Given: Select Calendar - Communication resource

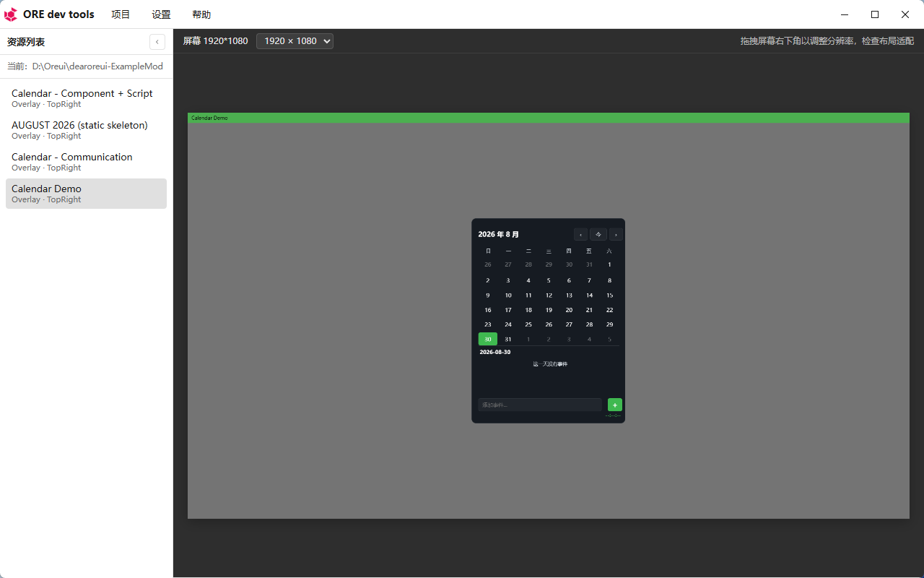Looking at the screenshot, I should [86, 162].
